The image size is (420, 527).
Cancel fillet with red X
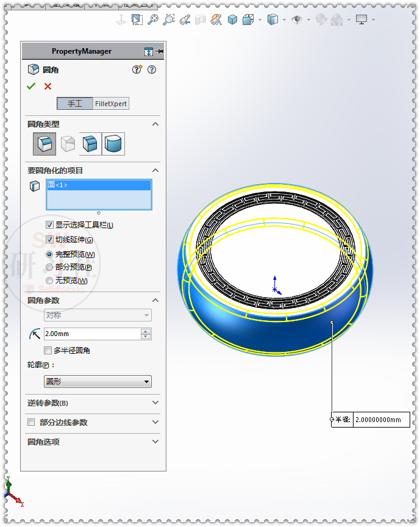tap(48, 87)
